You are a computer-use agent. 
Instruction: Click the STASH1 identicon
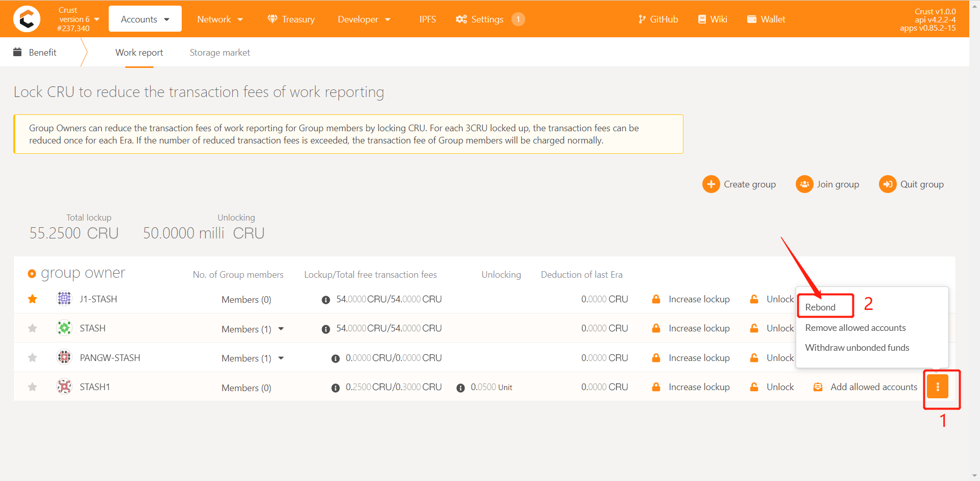[x=64, y=387]
